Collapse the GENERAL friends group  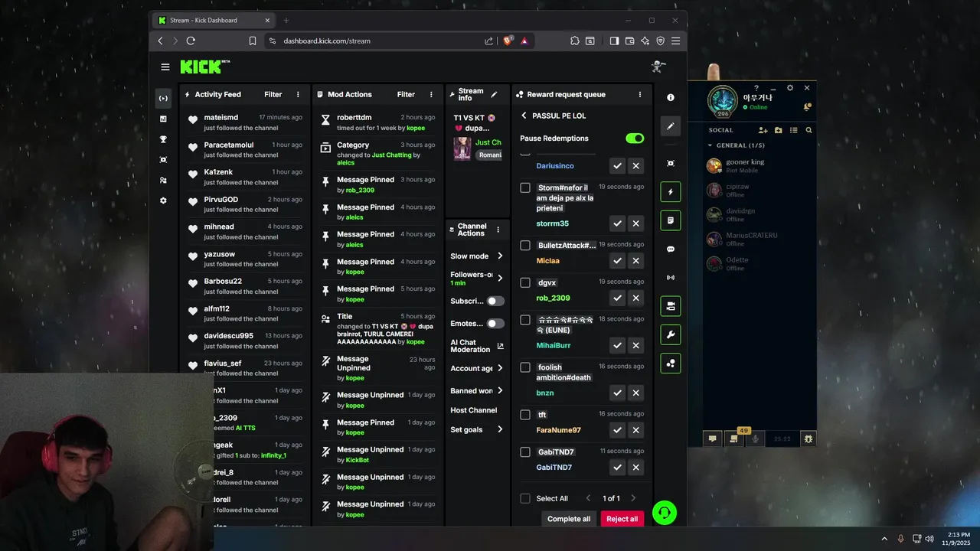[736, 145]
